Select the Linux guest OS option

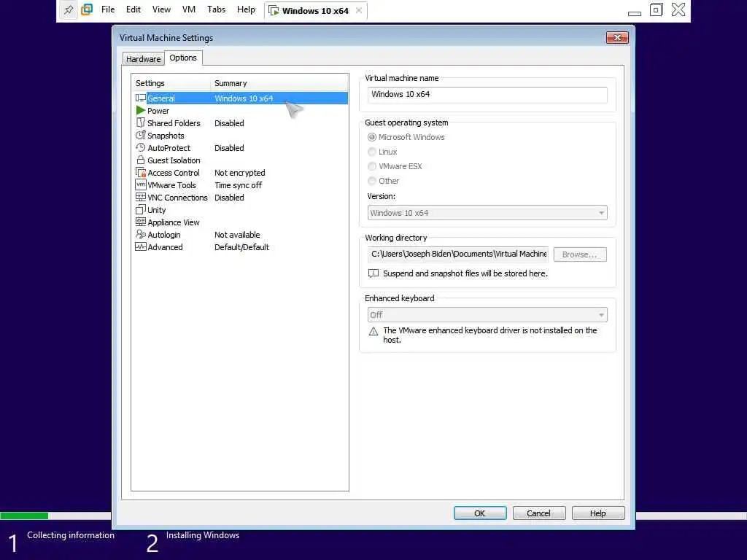pyautogui.click(x=372, y=152)
